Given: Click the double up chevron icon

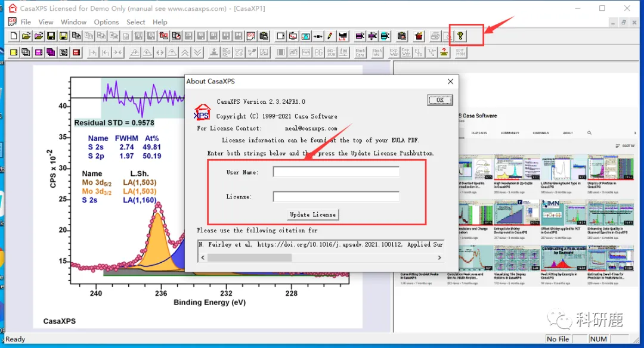Looking at the screenshot, I should pos(185,52).
